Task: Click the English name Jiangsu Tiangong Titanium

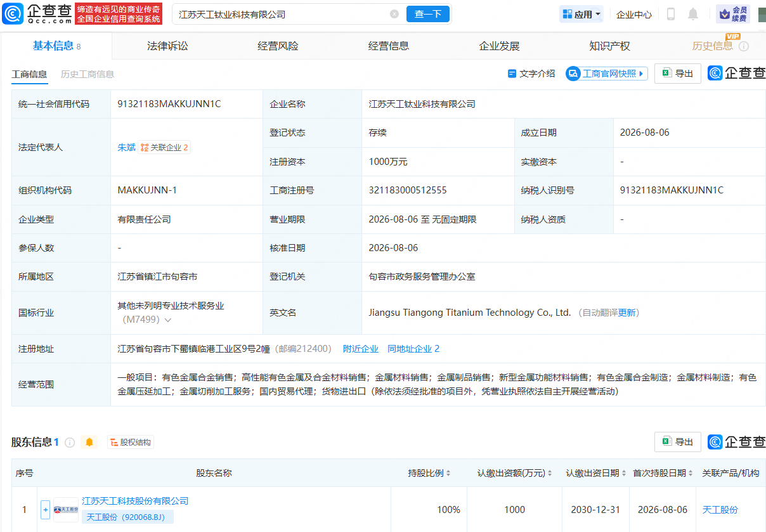Action: pyautogui.click(x=470, y=313)
